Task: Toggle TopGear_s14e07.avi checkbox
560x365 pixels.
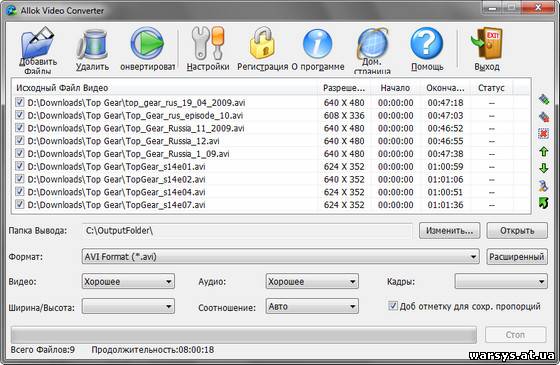Action: [x=20, y=205]
